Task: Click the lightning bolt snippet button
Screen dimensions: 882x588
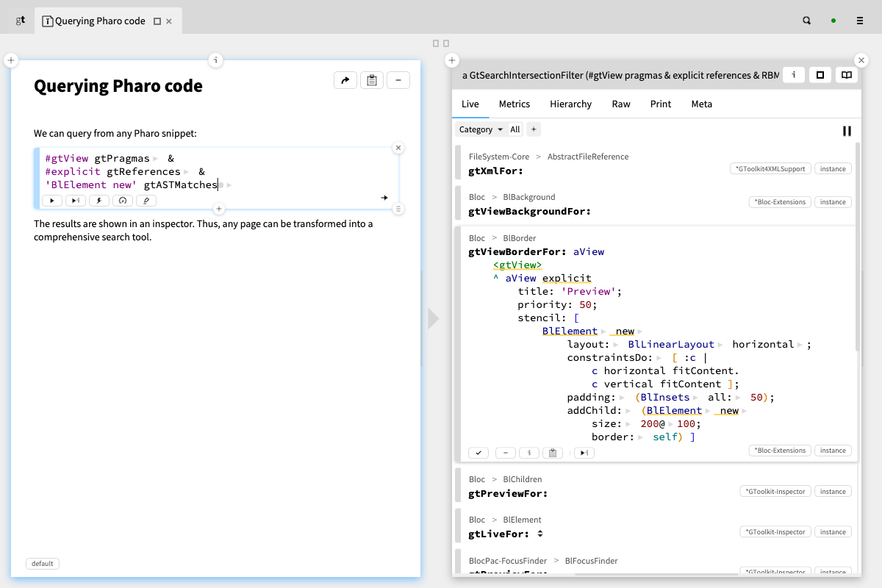Action: tap(99, 200)
